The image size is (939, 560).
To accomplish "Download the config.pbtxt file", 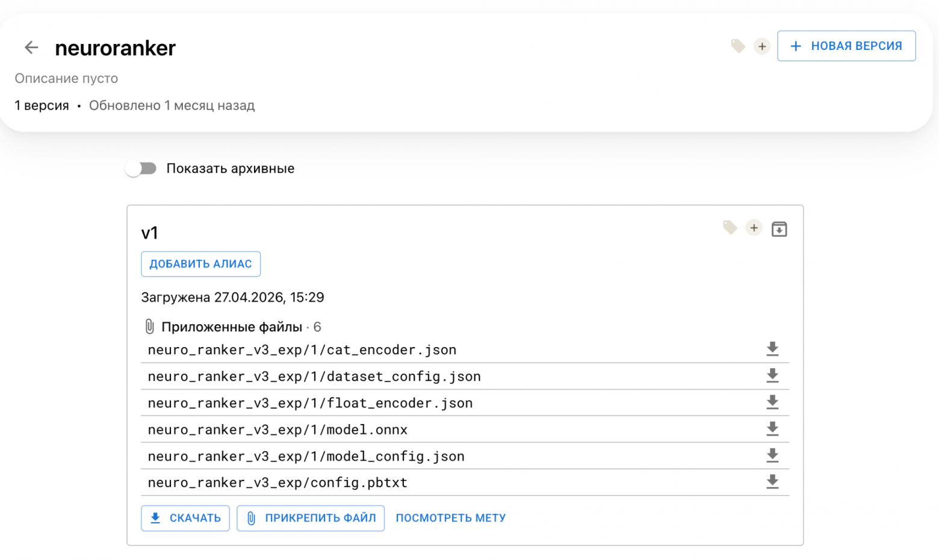I will pyautogui.click(x=772, y=482).
